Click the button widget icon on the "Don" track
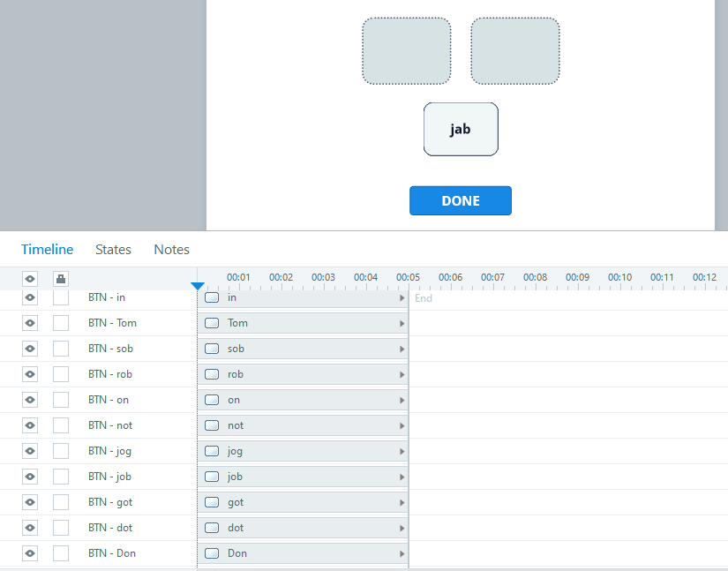 211,553
